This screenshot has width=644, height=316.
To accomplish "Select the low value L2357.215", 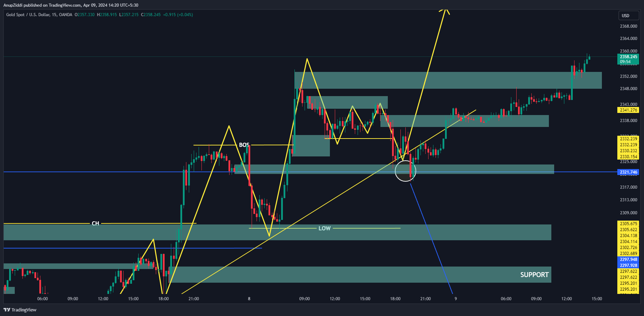I will tap(129, 15).
